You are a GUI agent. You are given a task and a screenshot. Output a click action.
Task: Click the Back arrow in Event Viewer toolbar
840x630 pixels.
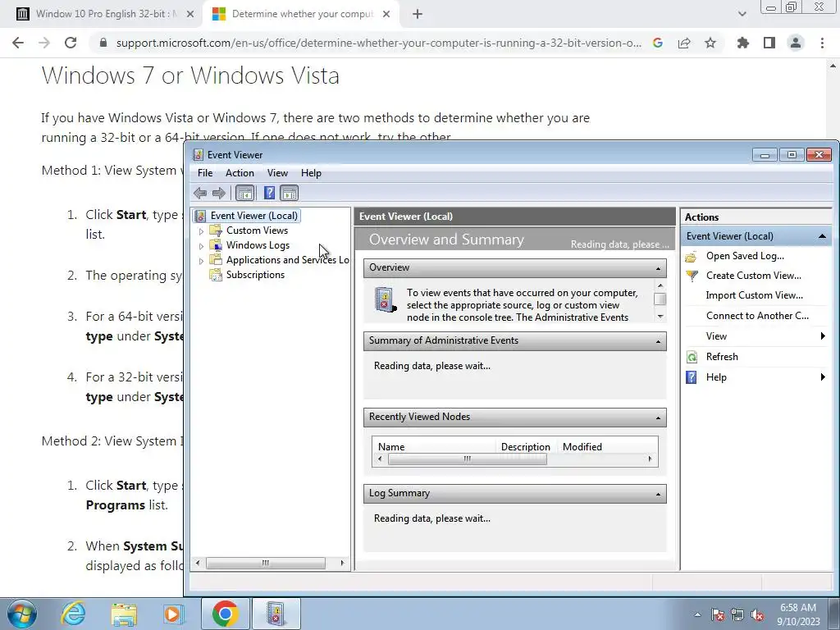pos(200,193)
